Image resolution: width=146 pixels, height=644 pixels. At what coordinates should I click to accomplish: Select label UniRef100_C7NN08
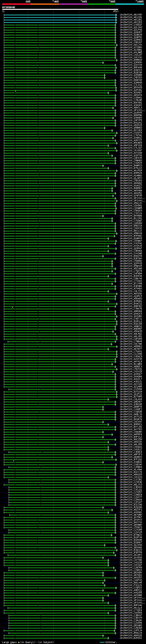(131, 341)
